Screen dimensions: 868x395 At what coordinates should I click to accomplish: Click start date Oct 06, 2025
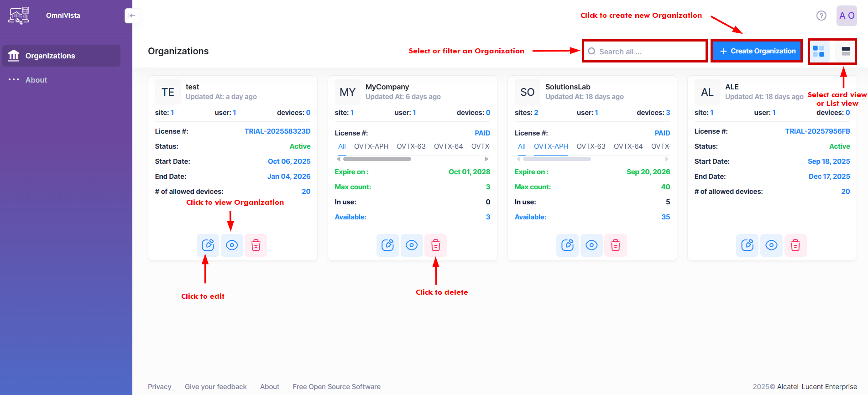point(289,161)
